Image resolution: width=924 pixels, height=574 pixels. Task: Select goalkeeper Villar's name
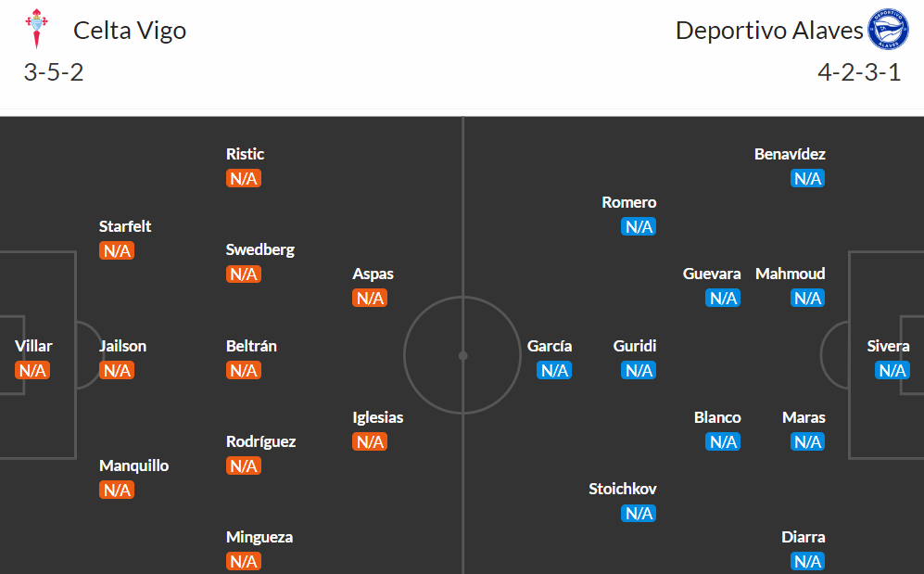(x=33, y=346)
